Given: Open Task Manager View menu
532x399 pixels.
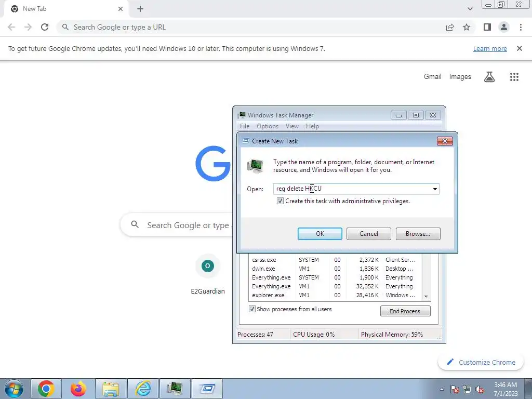Looking at the screenshot, I should tap(292, 126).
